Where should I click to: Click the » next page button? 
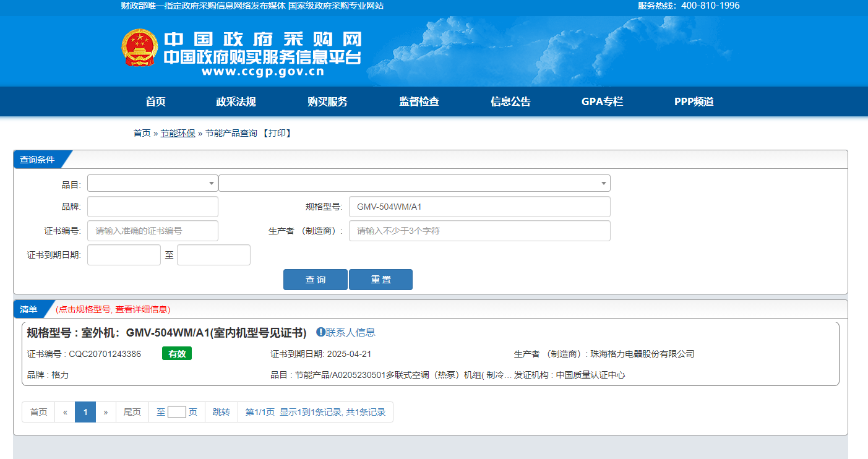click(106, 412)
